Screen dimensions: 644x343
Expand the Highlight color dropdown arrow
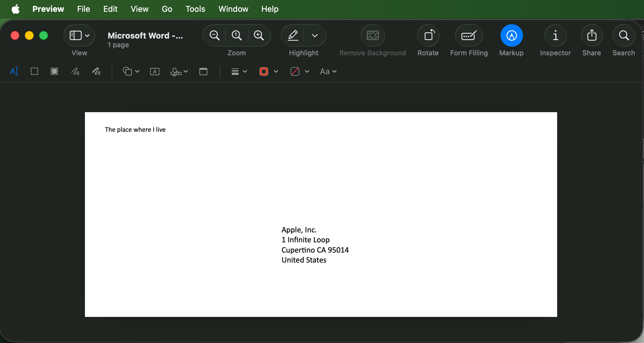coord(315,35)
